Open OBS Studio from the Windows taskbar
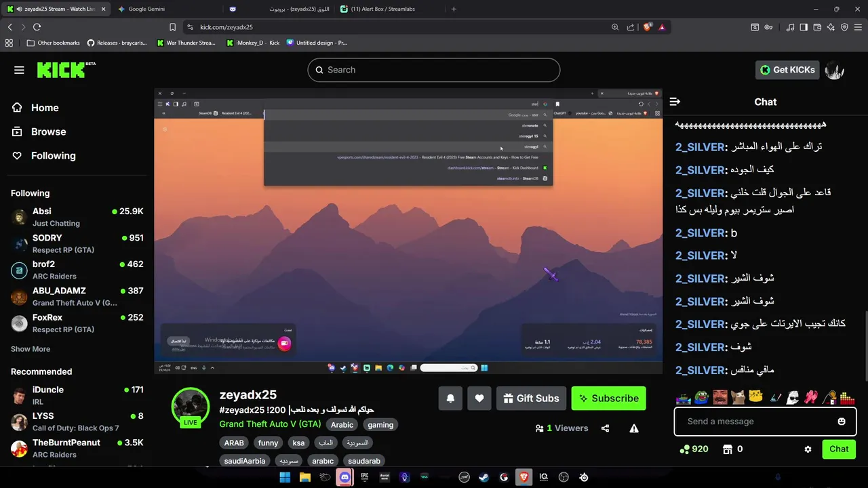868x488 pixels. click(x=564, y=477)
